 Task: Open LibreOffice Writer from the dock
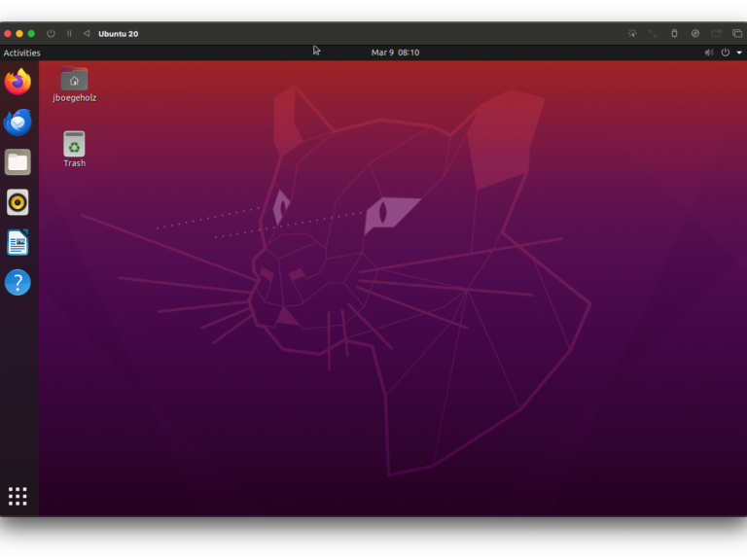click(x=18, y=242)
